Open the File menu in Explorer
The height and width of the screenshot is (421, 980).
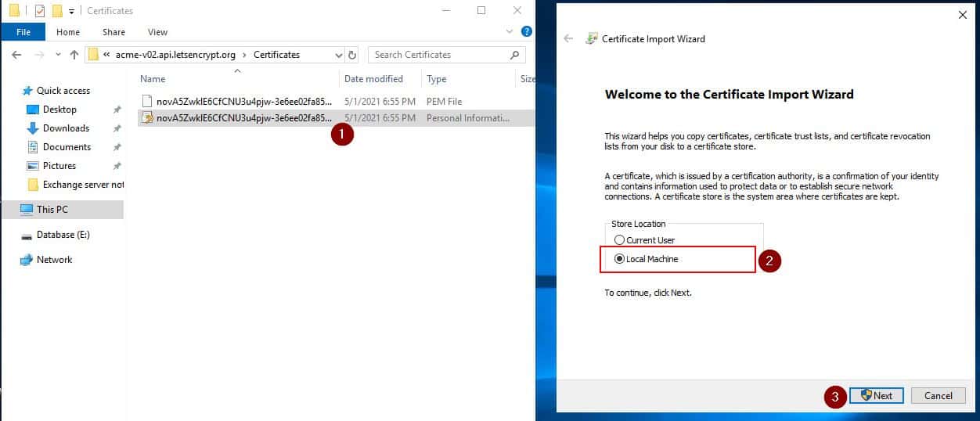pos(23,32)
